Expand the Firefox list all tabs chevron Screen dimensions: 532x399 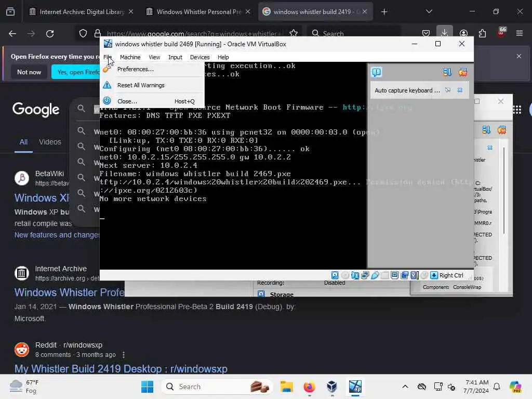coord(429,11)
